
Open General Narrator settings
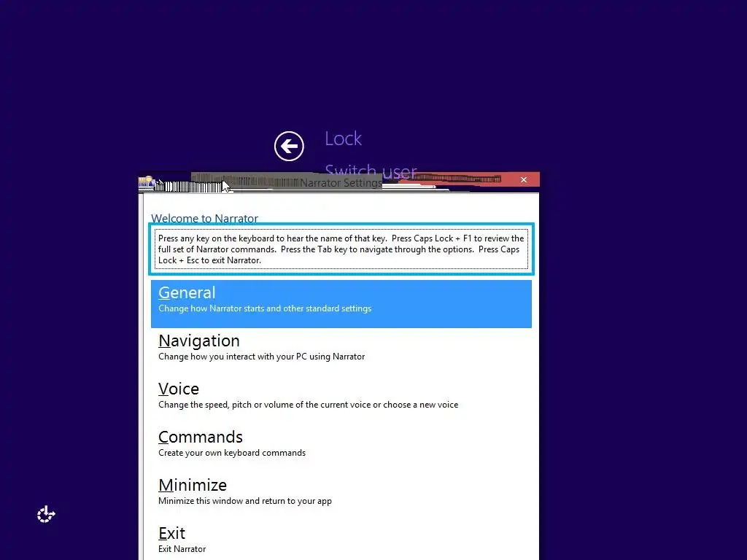point(341,304)
